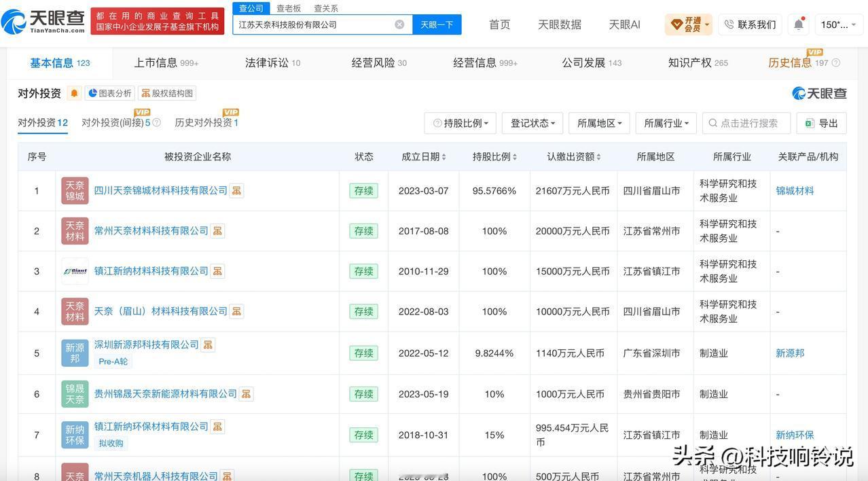Screen dimensions: 868x481
Task: Open the 所属地区 filter dropdown
Action: click(x=599, y=123)
